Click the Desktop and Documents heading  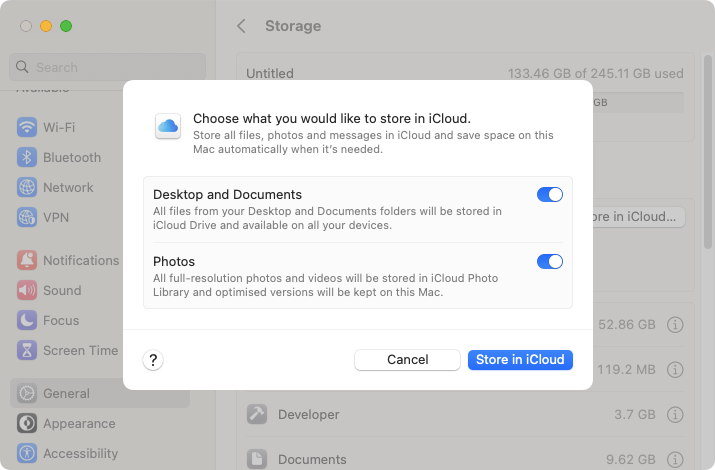(227, 195)
